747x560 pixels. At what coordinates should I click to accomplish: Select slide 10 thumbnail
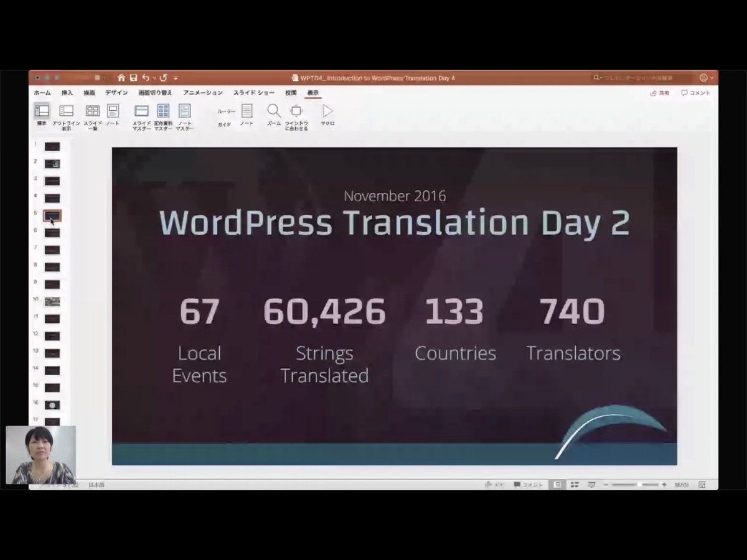pos(52,302)
